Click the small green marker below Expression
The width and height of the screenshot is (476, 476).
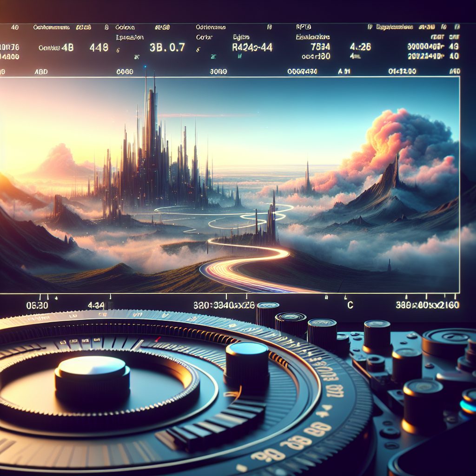click(x=137, y=57)
